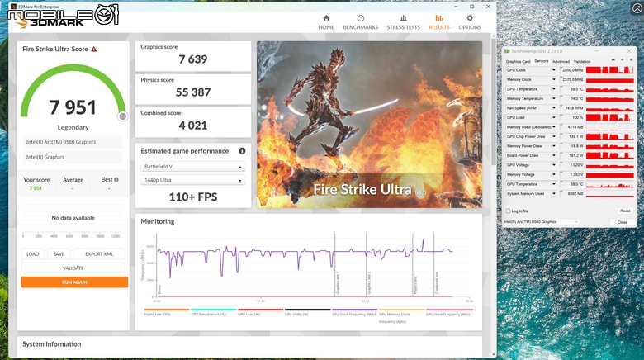The image size is (644, 360).
Task: Click the info icon next to Best
Action: click(x=116, y=180)
